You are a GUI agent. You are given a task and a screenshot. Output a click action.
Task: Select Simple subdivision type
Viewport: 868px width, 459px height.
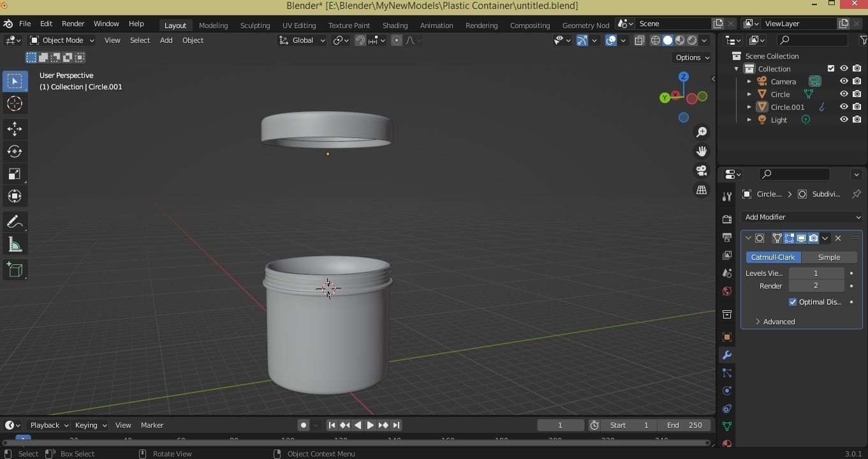pyautogui.click(x=829, y=257)
